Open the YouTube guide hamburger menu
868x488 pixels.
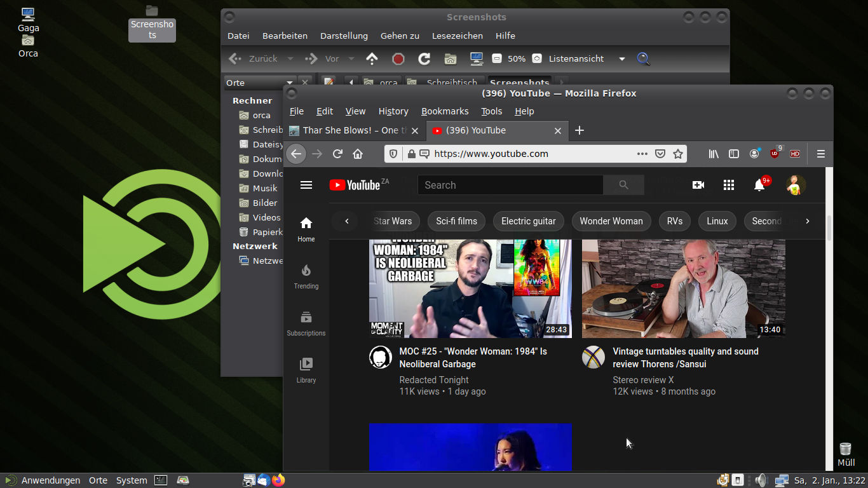[x=306, y=185]
